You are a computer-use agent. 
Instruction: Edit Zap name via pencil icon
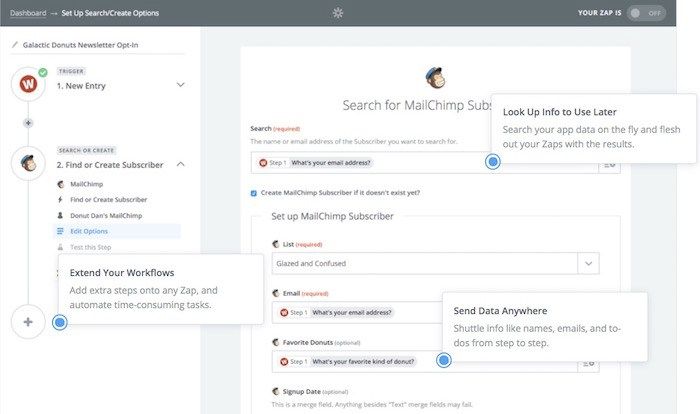pyautogui.click(x=15, y=45)
